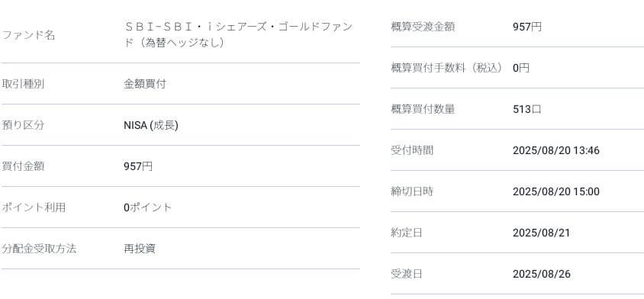Click the 分配金受取方法 label

(39, 249)
